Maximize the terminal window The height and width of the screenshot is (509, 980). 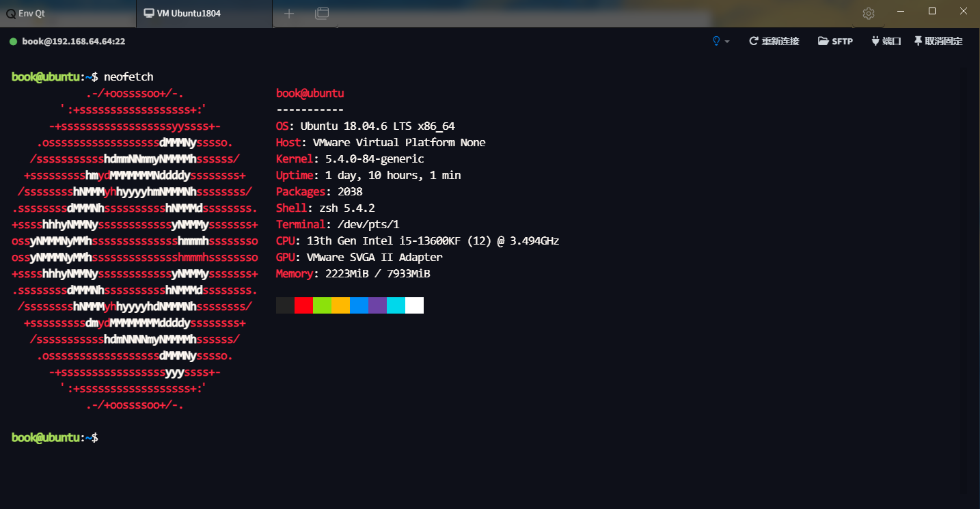click(x=932, y=11)
